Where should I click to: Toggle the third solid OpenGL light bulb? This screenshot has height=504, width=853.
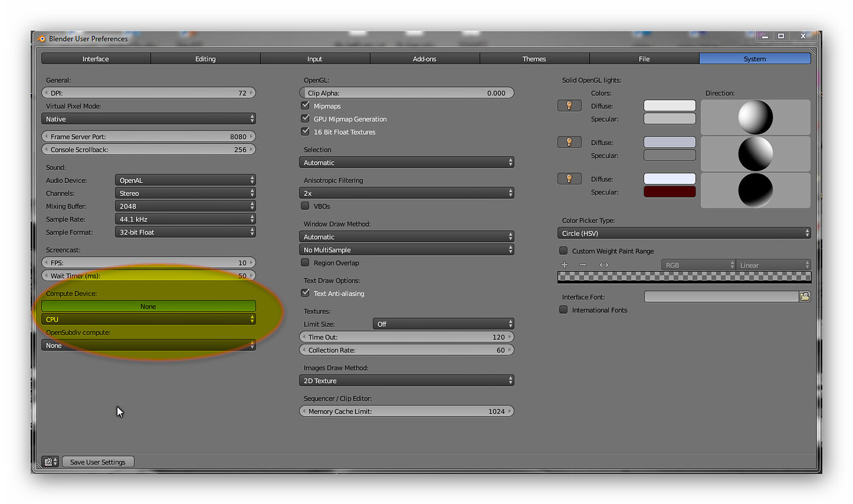tap(569, 178)
